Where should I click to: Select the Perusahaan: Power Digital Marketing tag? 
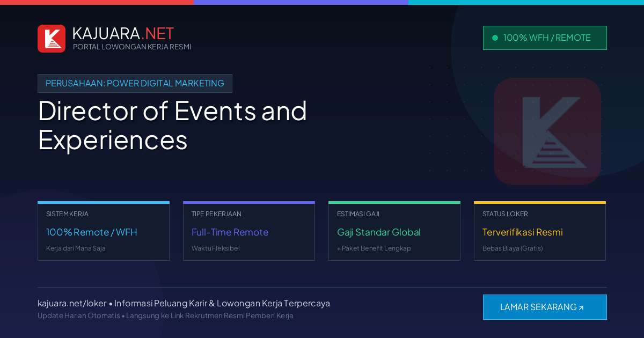pyautogui.click(x=135, y=83)
